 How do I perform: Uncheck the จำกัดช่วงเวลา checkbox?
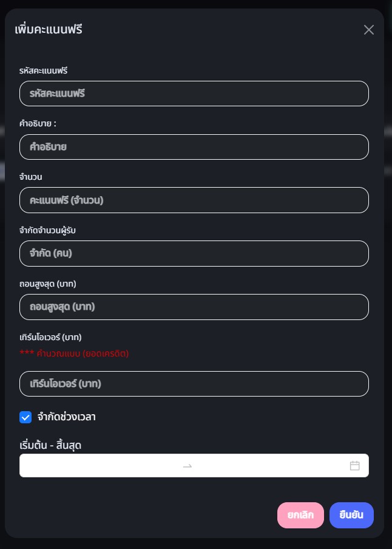coord(25,417)
